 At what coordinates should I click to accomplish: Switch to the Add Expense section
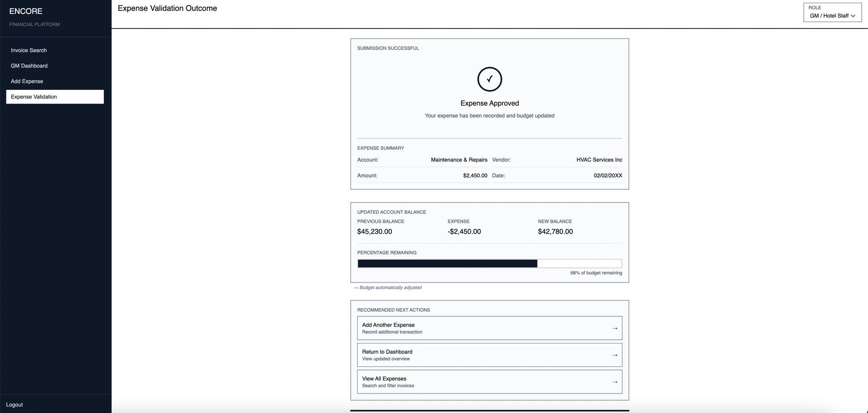point(27,81)
